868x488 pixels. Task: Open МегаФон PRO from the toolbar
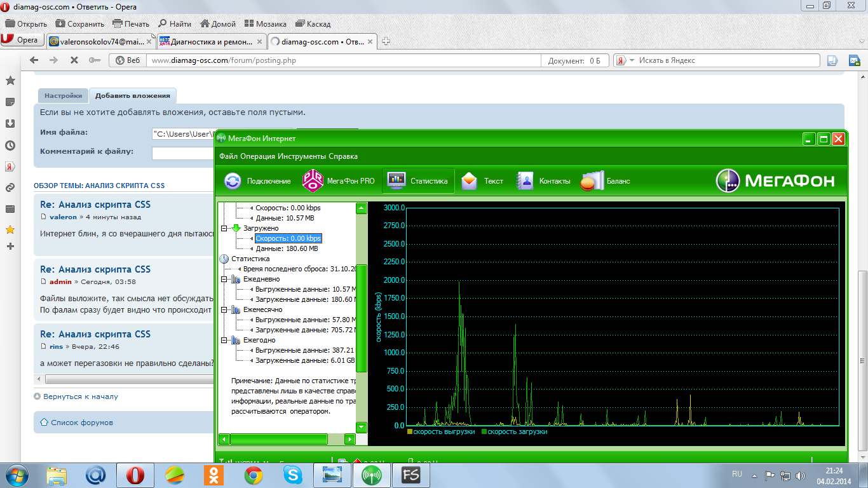[x=339, y=181]
